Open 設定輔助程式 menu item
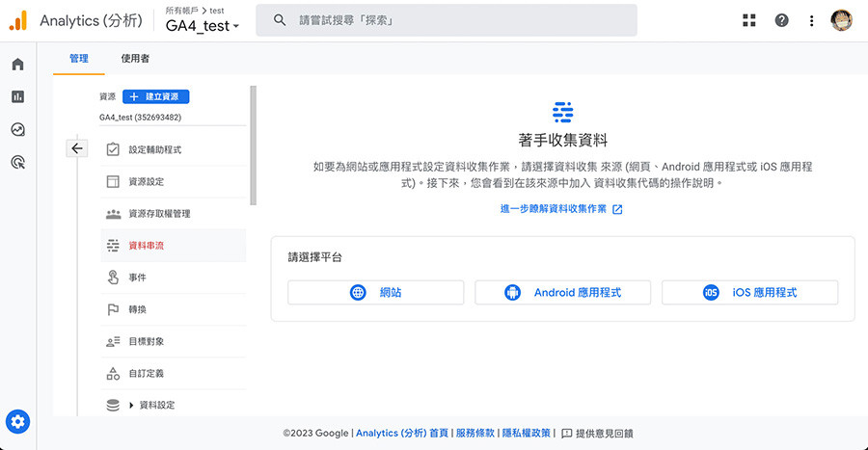 click(174, 149)
